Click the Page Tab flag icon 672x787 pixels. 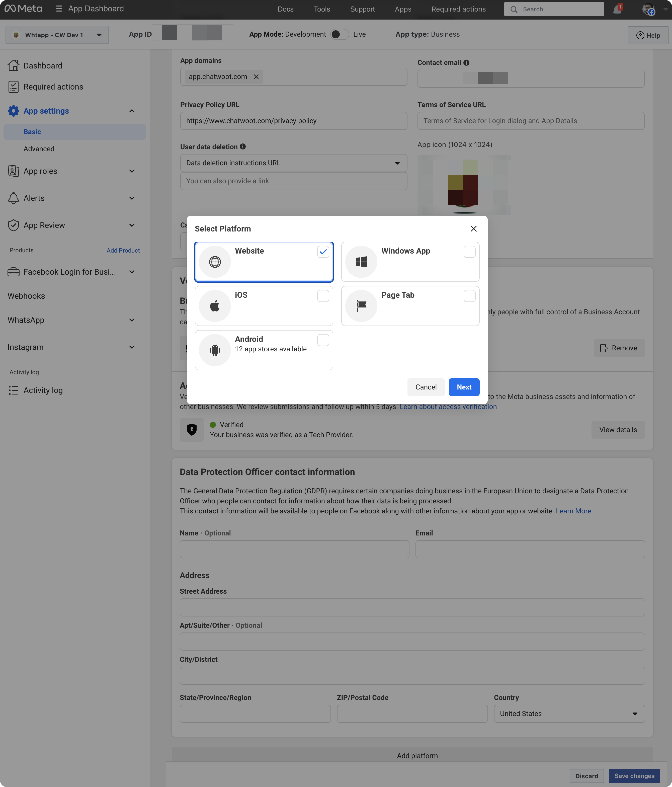pyautogui.click(x=361, y=306)
